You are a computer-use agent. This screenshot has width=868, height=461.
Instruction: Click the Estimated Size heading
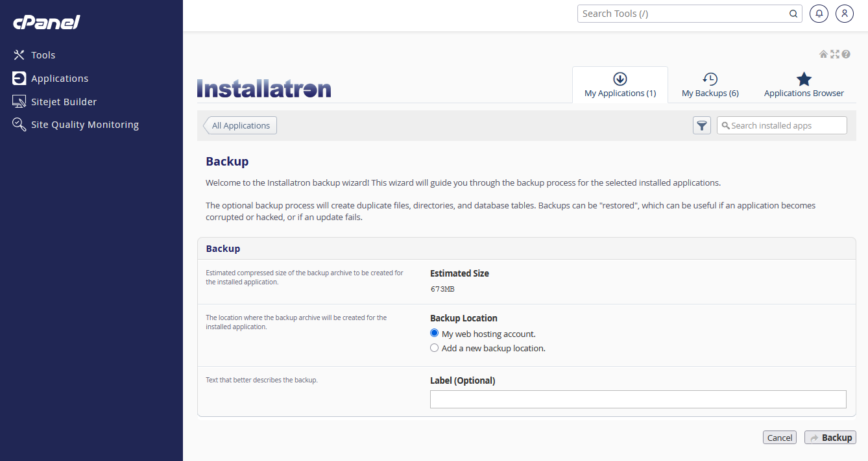[x=459, y=273]
